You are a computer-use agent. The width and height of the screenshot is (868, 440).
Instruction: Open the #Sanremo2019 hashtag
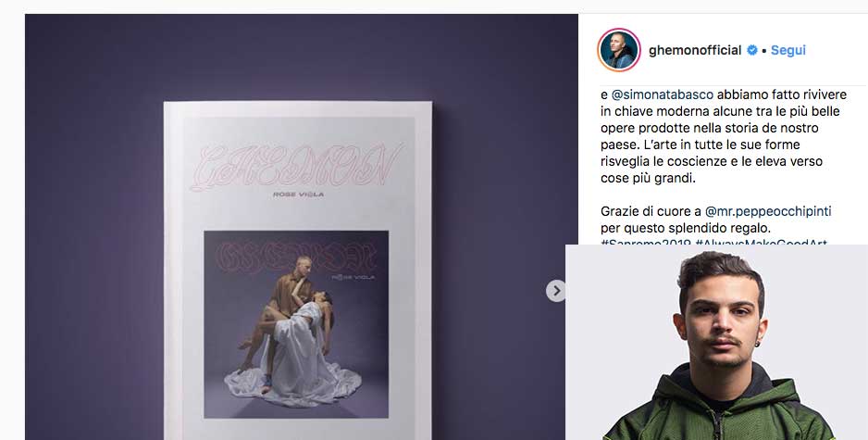[x=646, y=242]
